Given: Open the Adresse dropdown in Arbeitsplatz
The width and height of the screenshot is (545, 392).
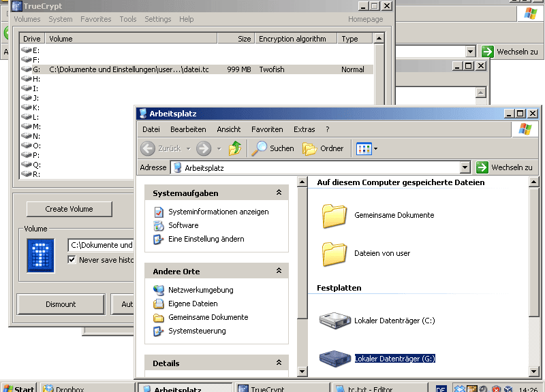Looking at the screenshot, I should pos(465,167).
